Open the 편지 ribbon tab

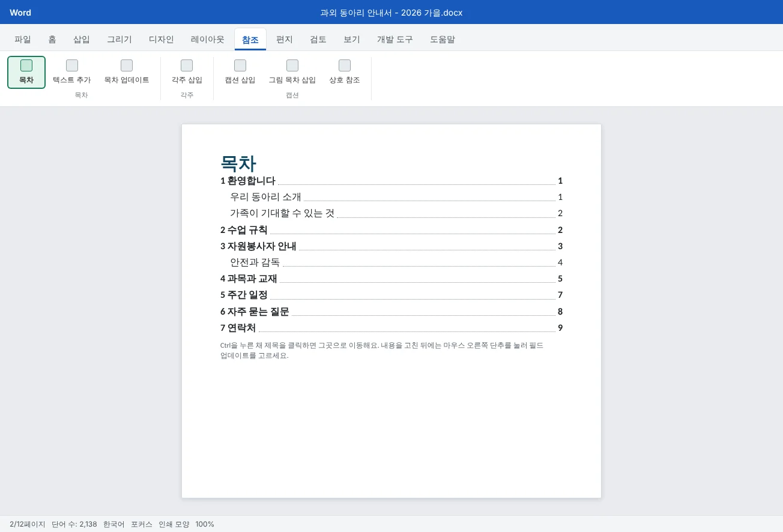coord(285,40)
